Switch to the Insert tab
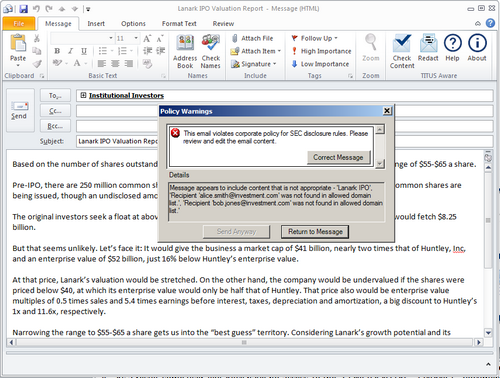 pyautogui.click(x=96, y=24)
